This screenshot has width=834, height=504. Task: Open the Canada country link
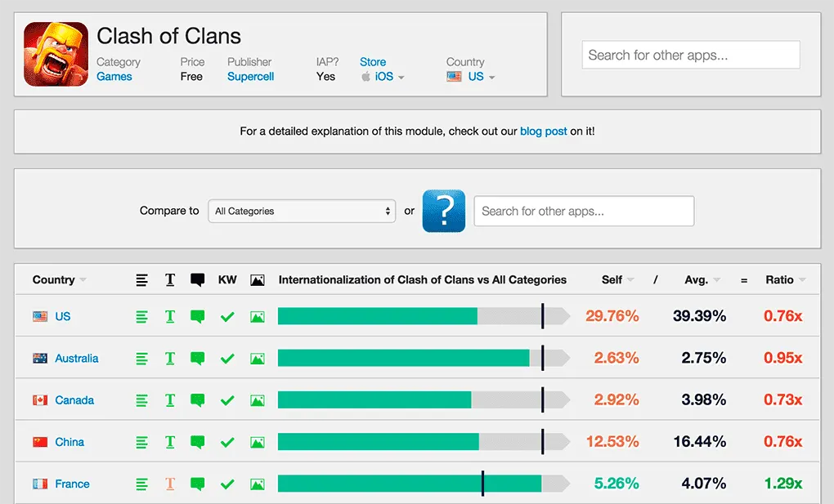[74, 399]
